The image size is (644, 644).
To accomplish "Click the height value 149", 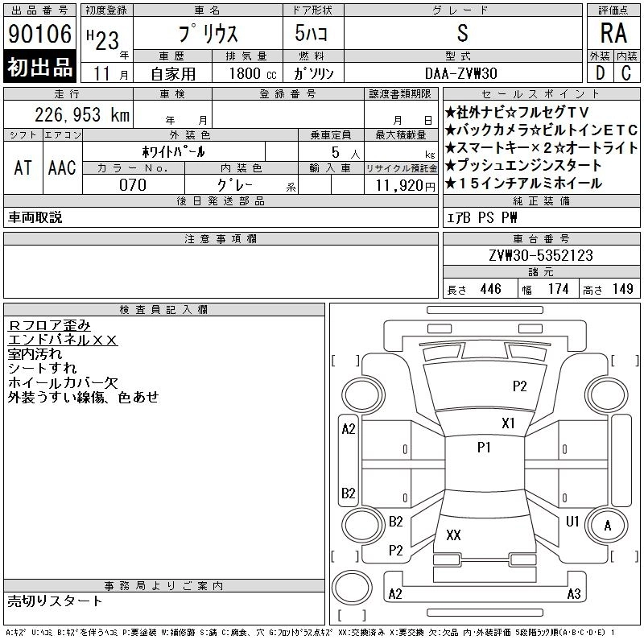I will (x=622, y=289).
